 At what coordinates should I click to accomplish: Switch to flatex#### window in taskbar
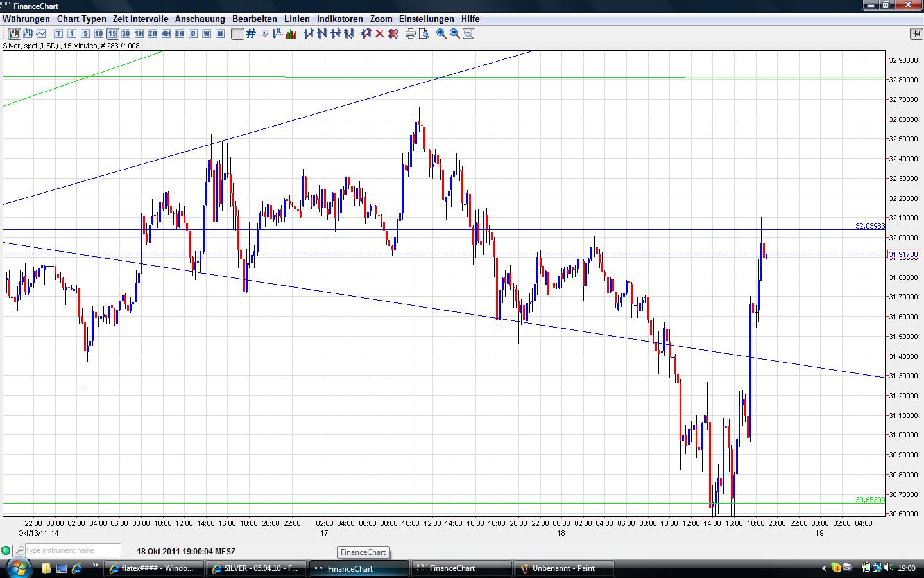(154, 568)
